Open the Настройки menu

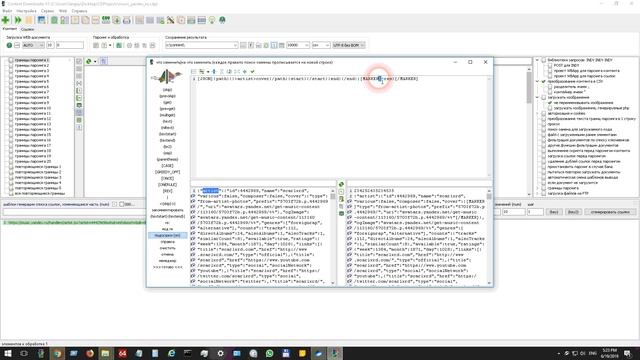tap(27, 11)
